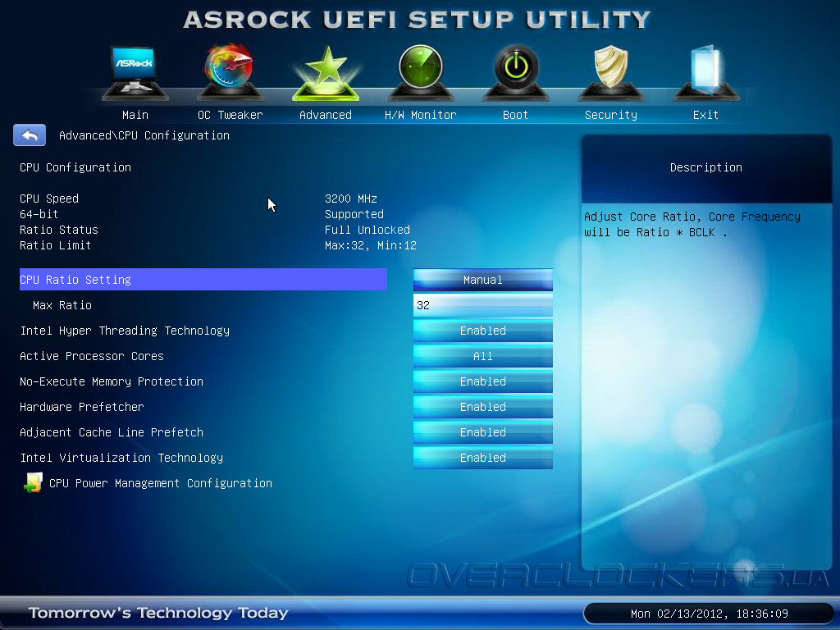Open the OC Tweaker speedometer icon
Image resolution: width=840 pixels, height=630 pixels.
[230, 72]
